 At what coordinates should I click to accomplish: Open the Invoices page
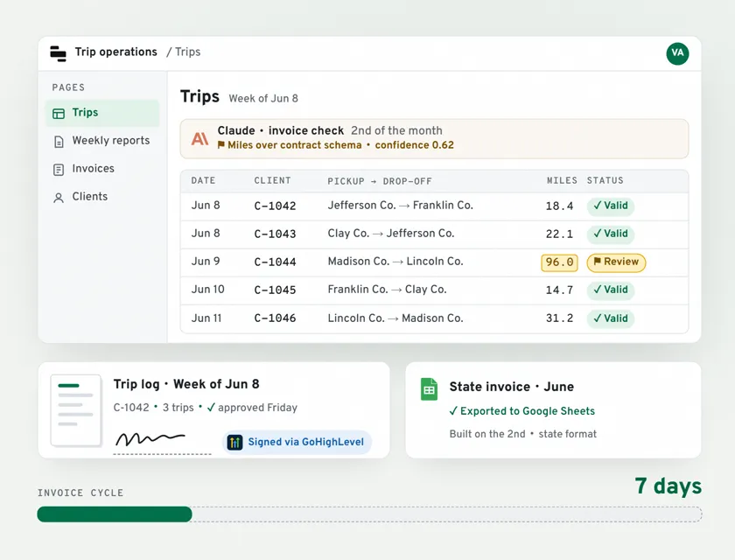102,169
